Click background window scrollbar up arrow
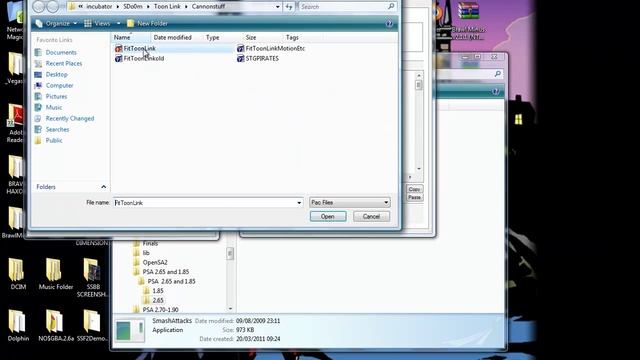This screenshot has height=360, width=640. point(419,76)
